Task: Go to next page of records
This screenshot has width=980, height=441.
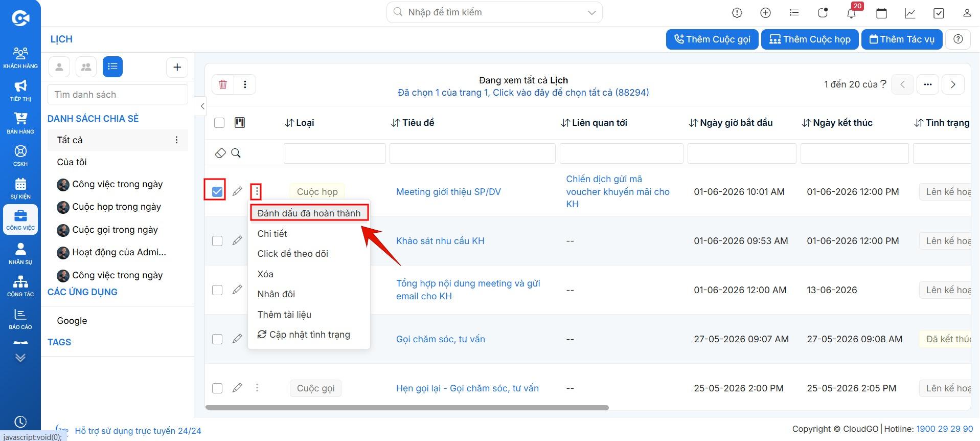Action: pyautogui.click(x=953, y=84)
